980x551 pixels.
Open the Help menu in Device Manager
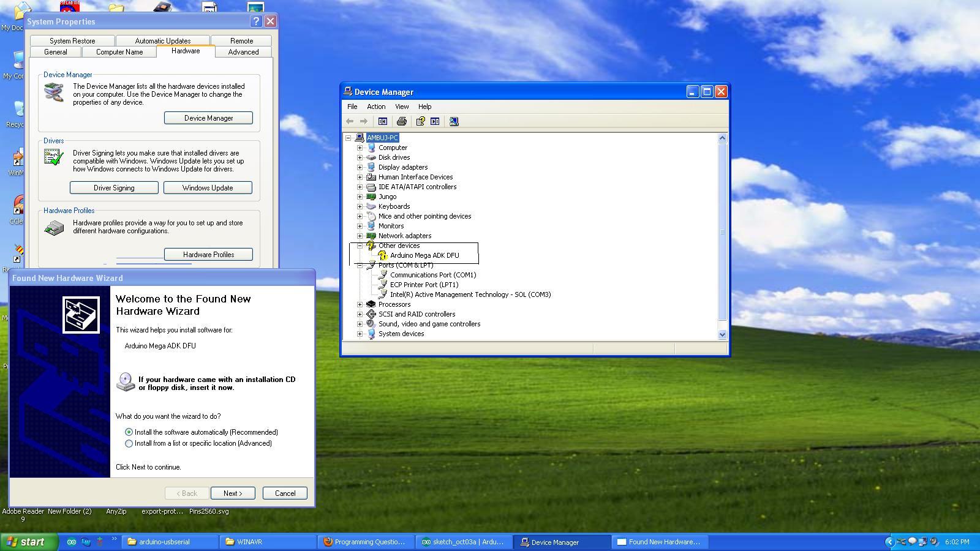coord(424,107)
